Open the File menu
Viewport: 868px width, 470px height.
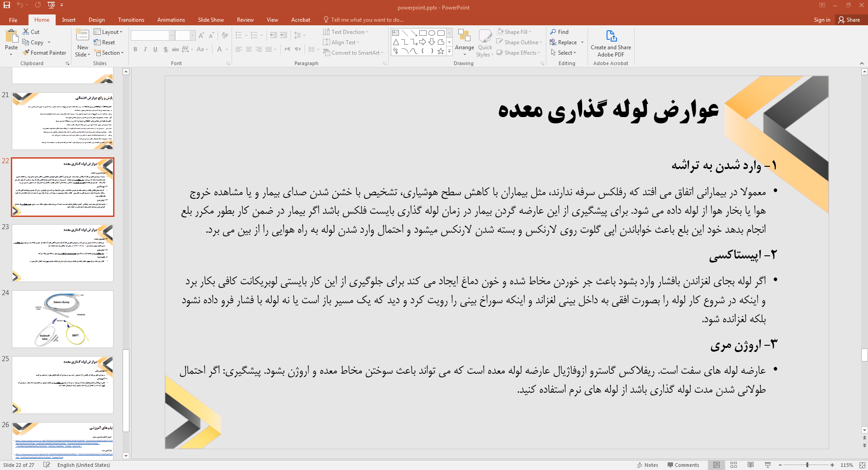coord(13,20)
